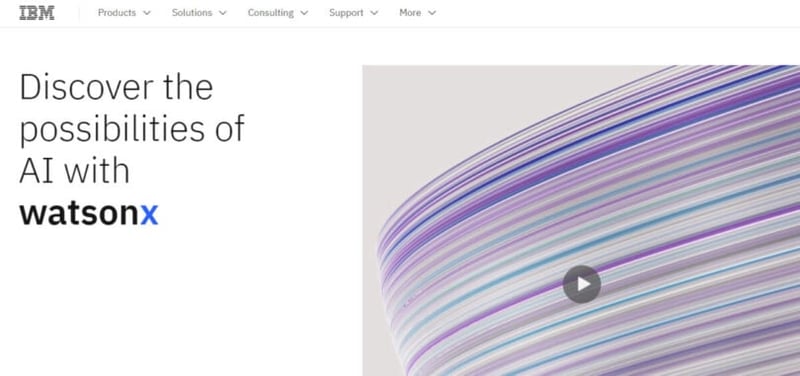Open the Products menu label

point(117,13)
